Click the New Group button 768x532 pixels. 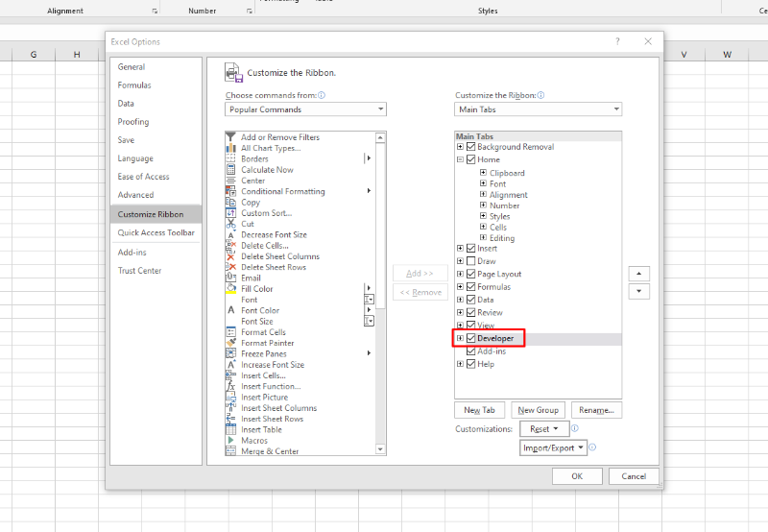[538, 410]
